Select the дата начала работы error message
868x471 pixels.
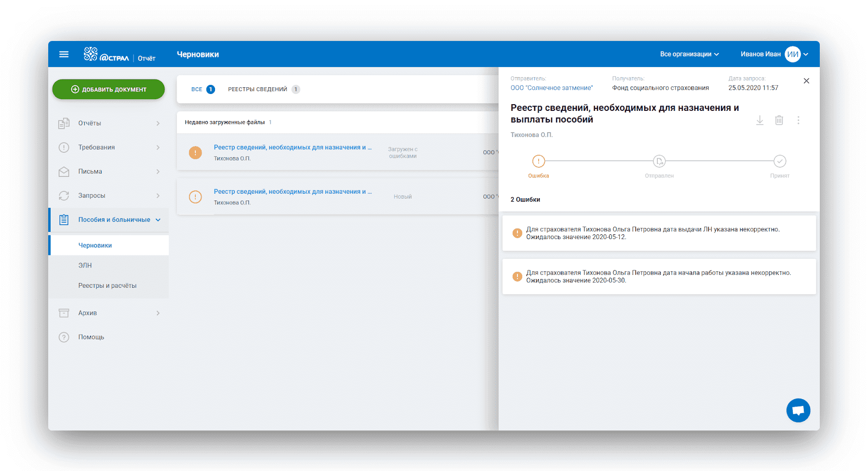(659, 277)
